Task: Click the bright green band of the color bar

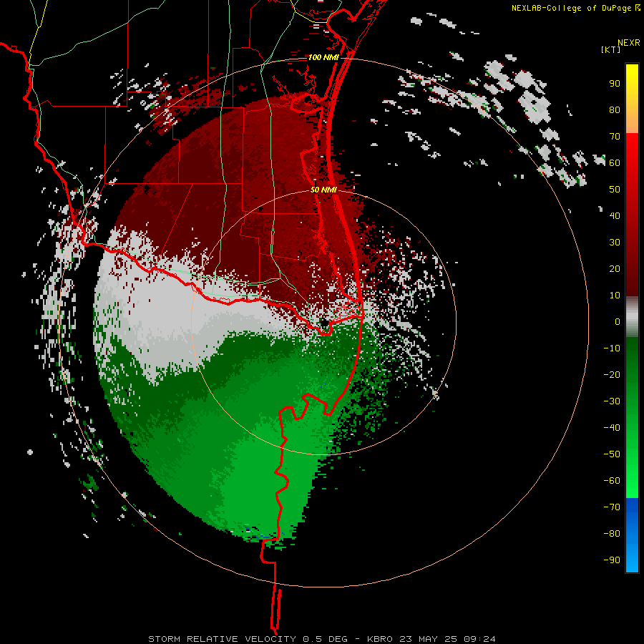Action: pos(632,472)
